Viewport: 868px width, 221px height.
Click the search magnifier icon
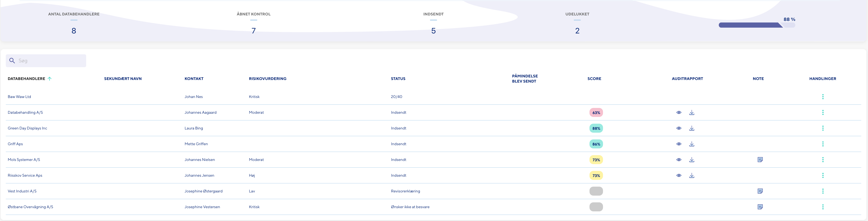(x=12, y=61)
